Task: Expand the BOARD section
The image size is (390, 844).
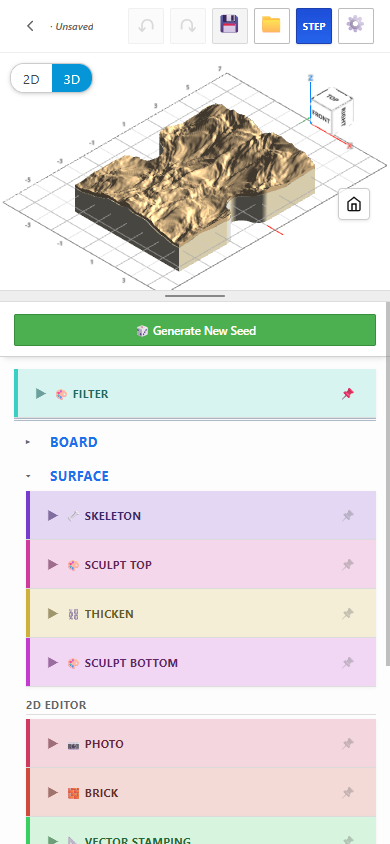Action: click(74, 442)
